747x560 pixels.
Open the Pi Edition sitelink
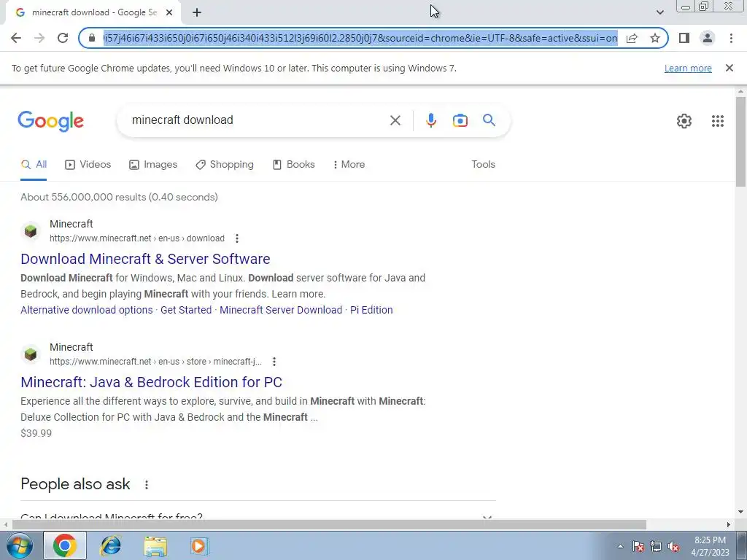[371, 310]
